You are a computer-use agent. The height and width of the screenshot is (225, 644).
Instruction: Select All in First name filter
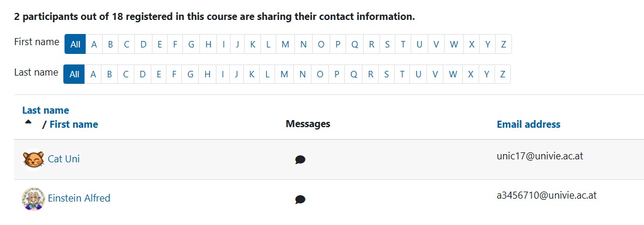coord(75,45)
